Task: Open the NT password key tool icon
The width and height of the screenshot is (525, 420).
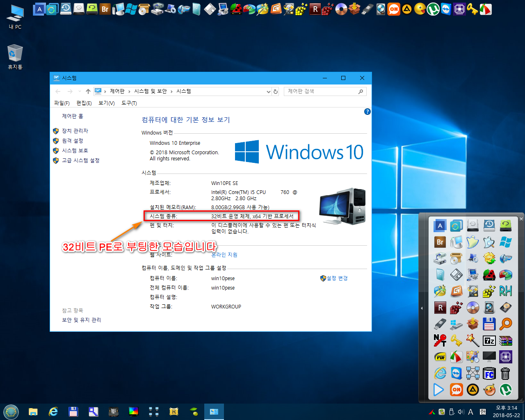Action: coord(440,340)
